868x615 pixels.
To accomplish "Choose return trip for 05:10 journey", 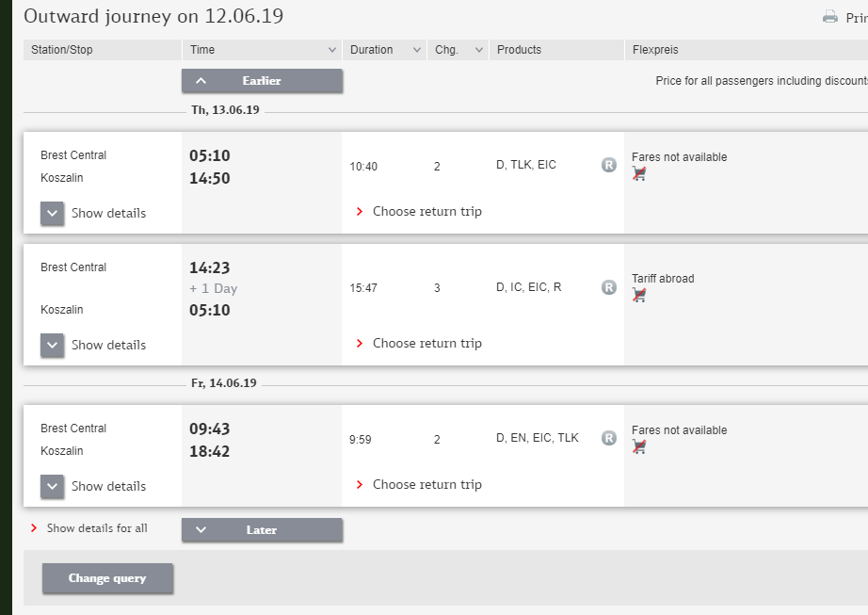I will coord(426,212).
